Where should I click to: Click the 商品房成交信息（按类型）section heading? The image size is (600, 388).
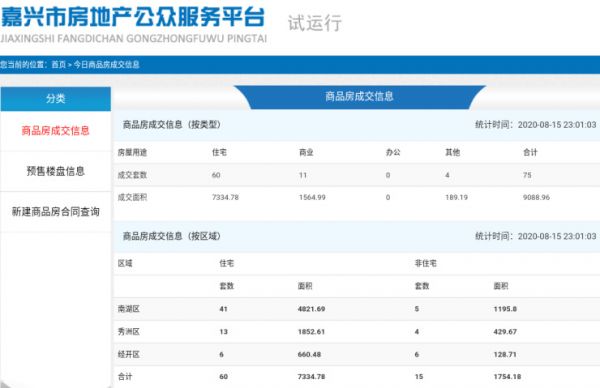tap(171, 125)
